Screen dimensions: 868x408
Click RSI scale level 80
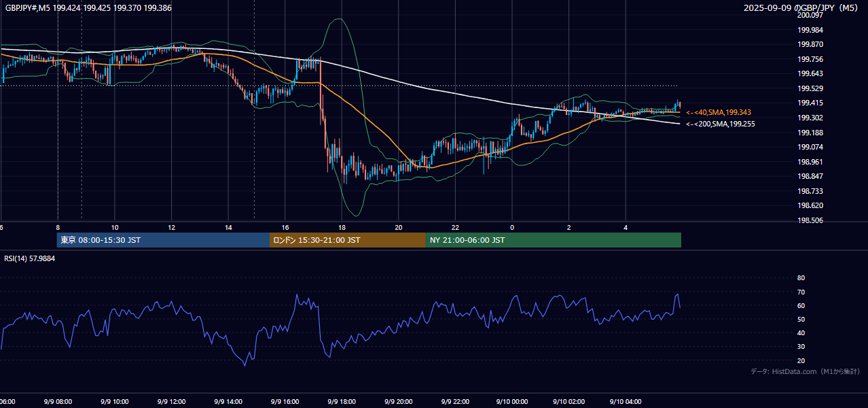tap(801, 278)
